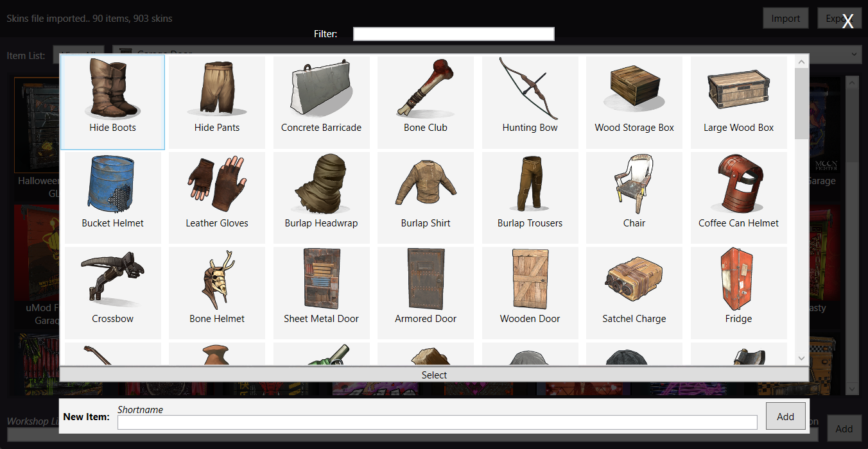This screenshot has height=449, width=868.
Task: Click the Filter text field
Action: (453, 34)
